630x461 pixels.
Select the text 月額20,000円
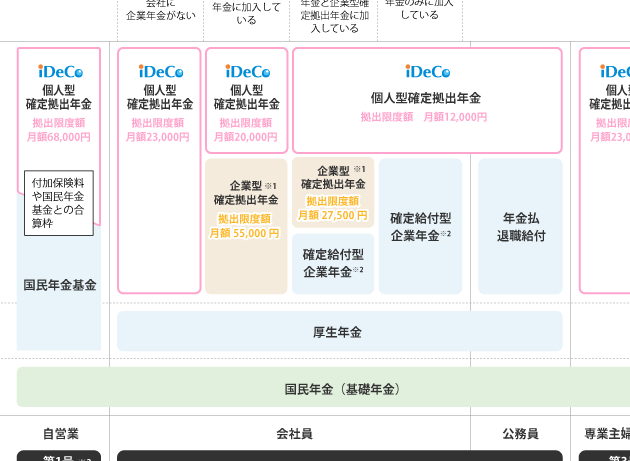(x=245, y=137)
